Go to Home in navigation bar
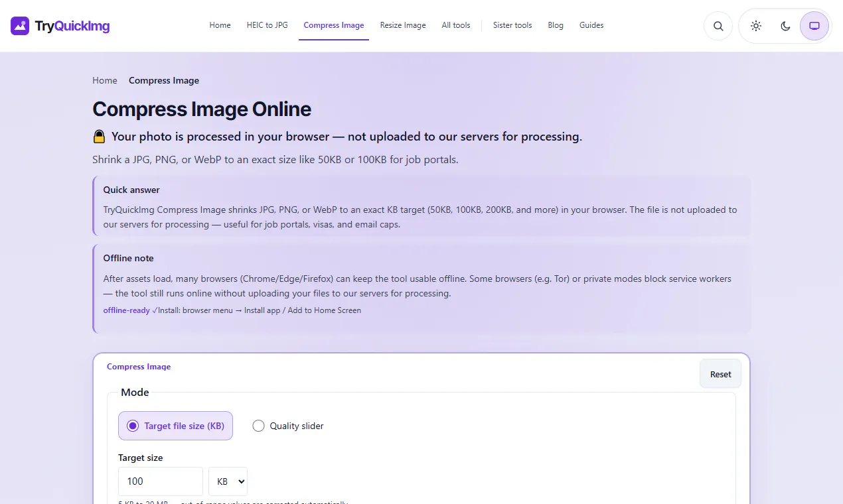Viewport: 843px width, 504px height. tap(220, 25)
